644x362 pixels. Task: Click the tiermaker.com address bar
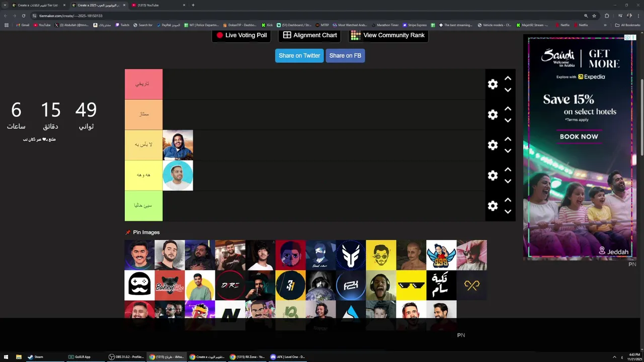click(302, 16)
